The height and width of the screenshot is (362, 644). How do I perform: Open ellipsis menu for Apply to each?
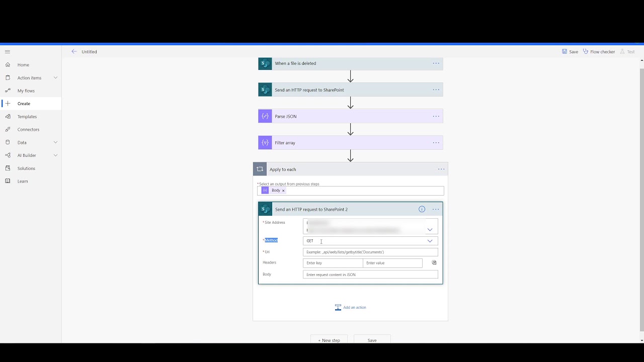coord(441,169)
